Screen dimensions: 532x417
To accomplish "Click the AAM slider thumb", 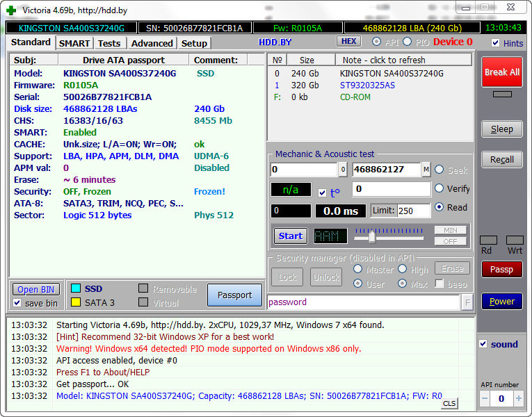I will pos(372,236).
